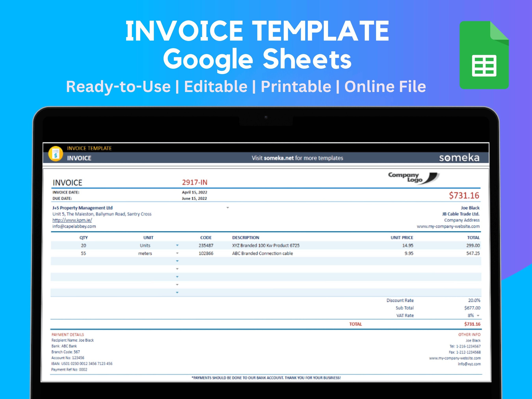
Task: Click JB Cable Trade Ltd. text
Action: [461, 214]
